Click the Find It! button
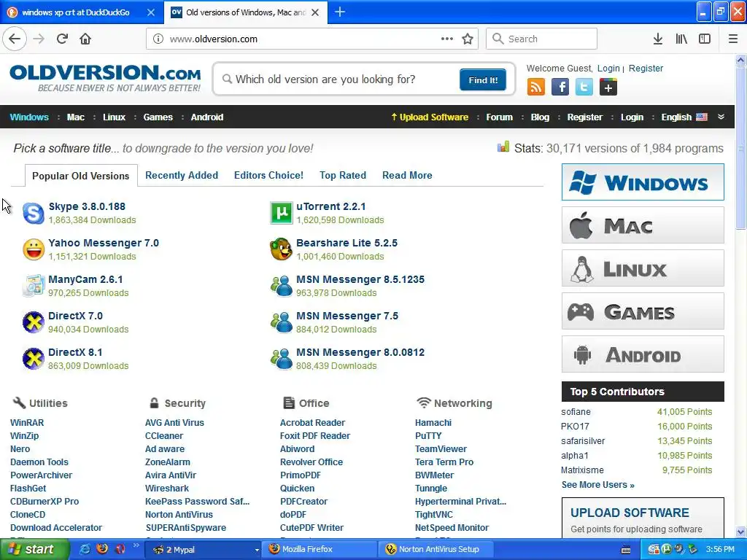The image size is (747, 560). [x=483, y=80]
